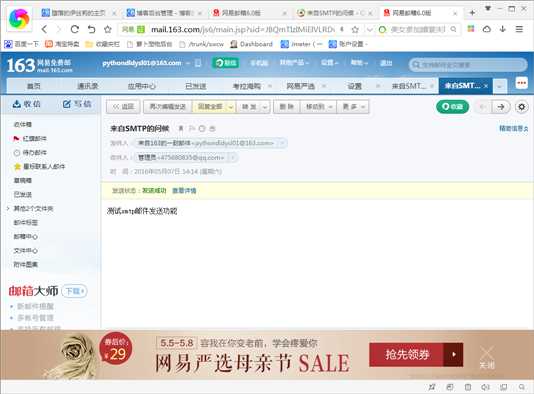Click the print icon beside mail subject
Viewport: 534px width, 394px height.
[212, 128]
